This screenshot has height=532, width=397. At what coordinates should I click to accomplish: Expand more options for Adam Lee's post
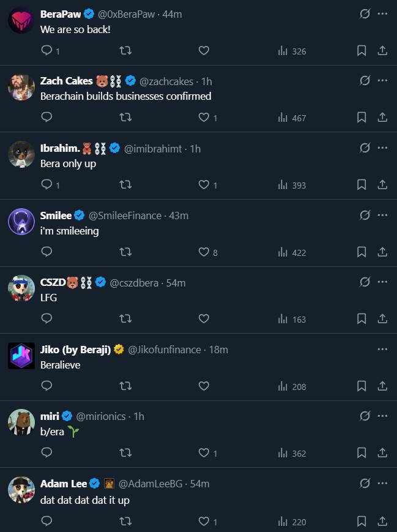pyautogui.click(x=382, y=483)
